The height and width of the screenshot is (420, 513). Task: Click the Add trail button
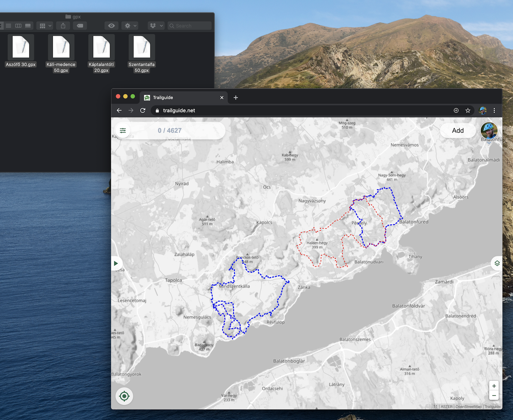458,131
